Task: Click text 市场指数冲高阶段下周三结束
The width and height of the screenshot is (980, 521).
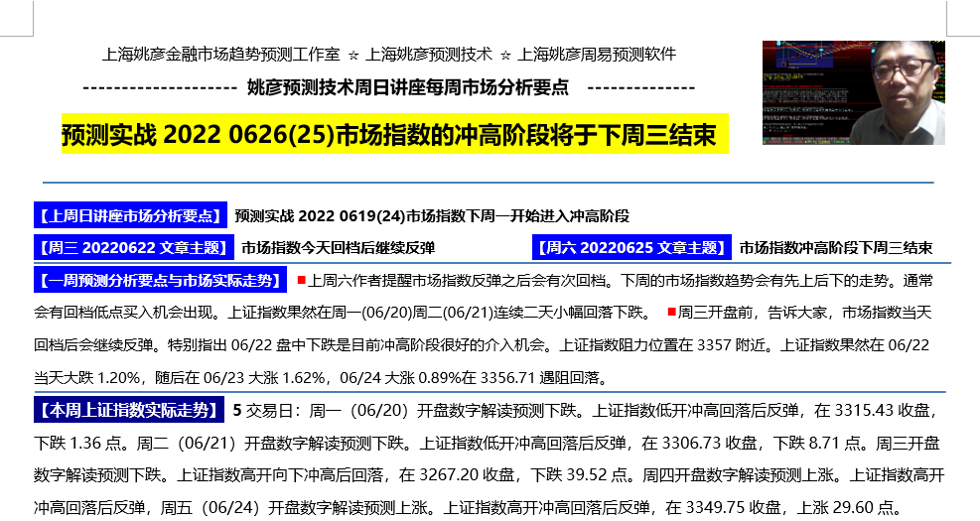Action: [x=836, y=248]
